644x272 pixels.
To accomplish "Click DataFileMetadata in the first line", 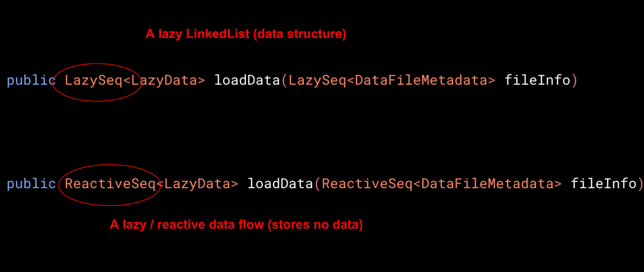I will pos(421,80).
